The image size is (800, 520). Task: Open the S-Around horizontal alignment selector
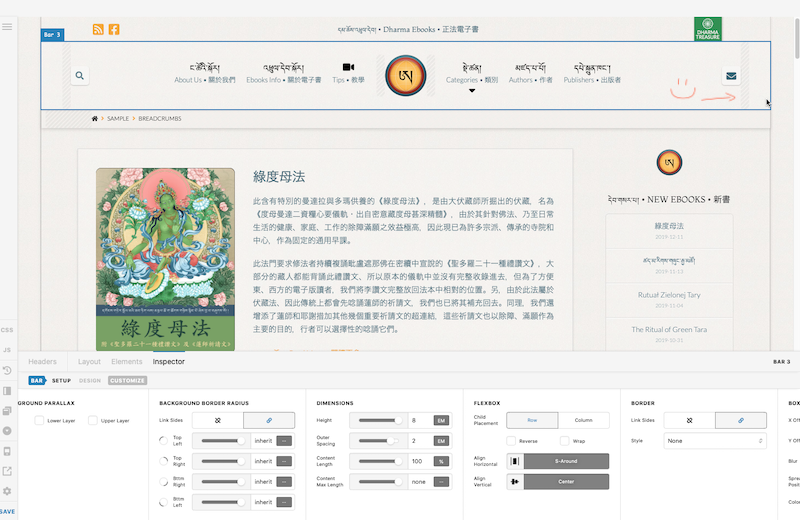tap(566, 461)
